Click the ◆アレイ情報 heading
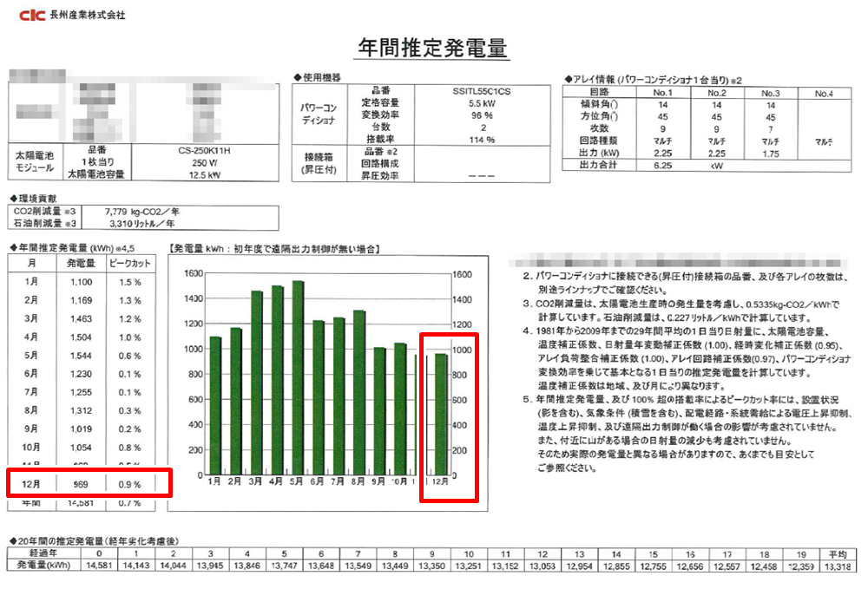This screenshot has width=868, height=602. [654, 80]
